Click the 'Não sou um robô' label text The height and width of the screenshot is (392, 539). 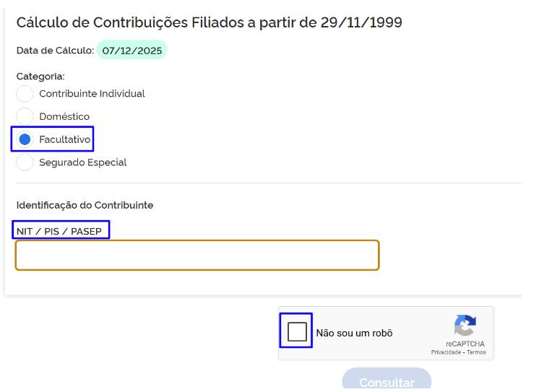click(x=354, y=333)
